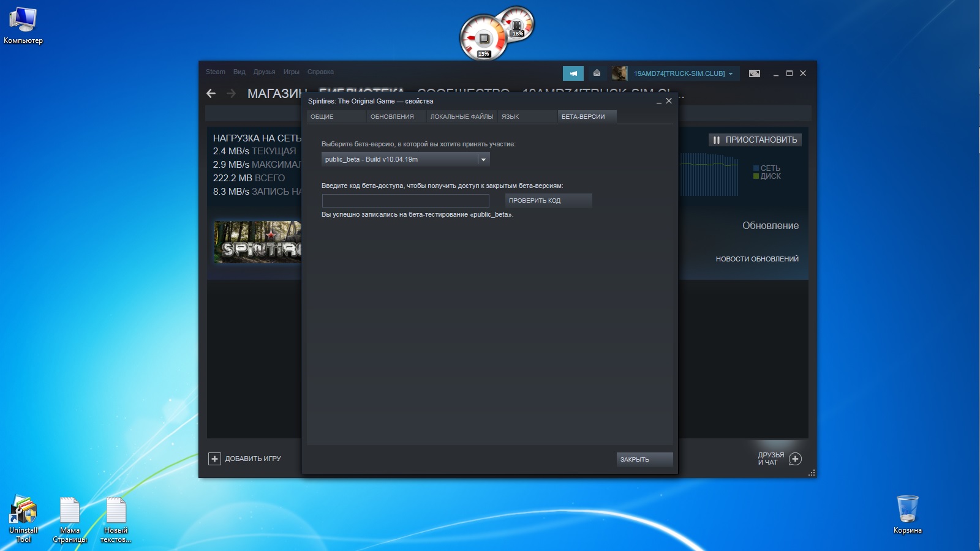Switch to the Локальные файлы tab
This screenshot has height=551, width=980.
(461, 116)
